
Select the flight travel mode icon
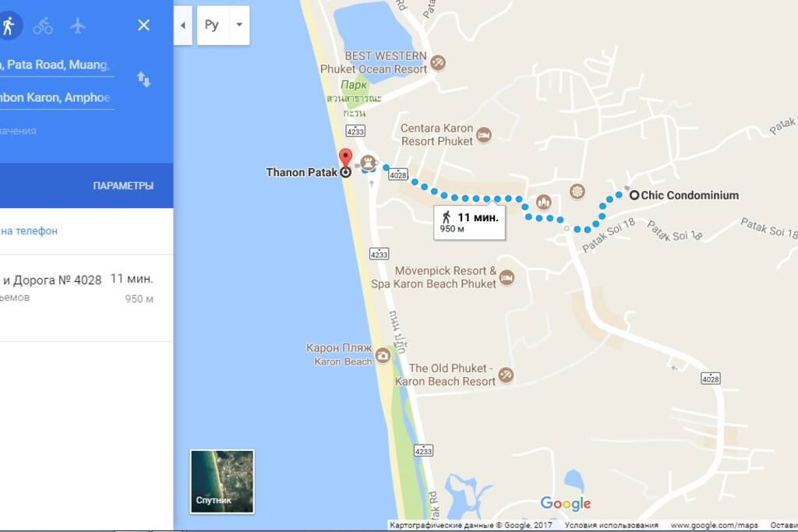[x=77, y=25]
